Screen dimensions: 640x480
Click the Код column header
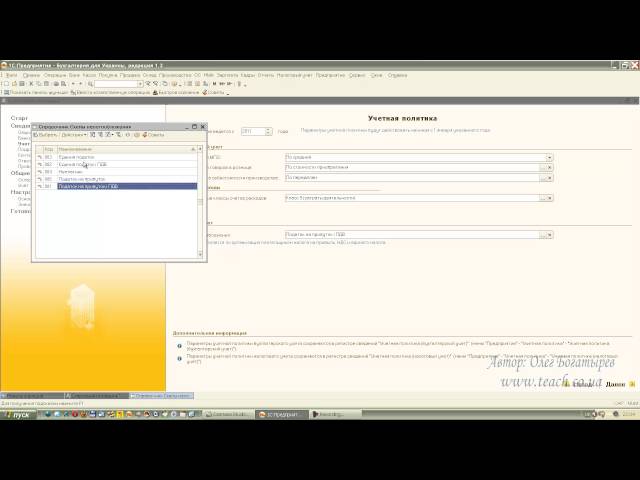[x=49, y=149]
